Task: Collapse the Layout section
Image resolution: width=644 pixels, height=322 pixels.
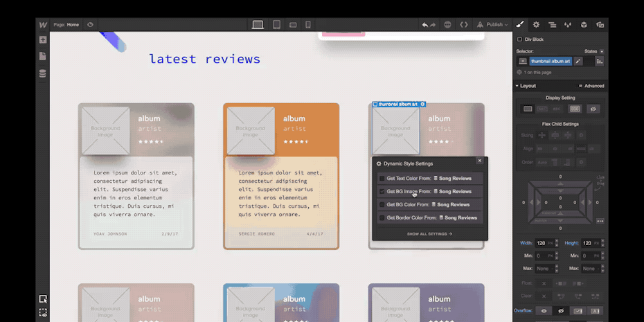Action: [517, 86]
